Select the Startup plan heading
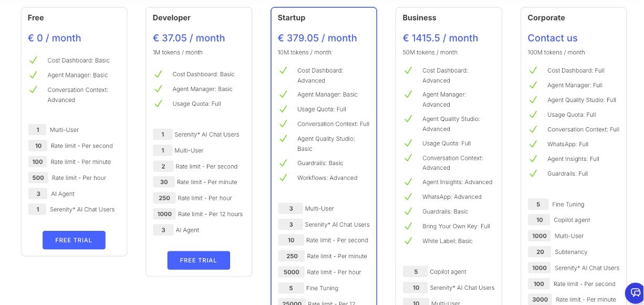Screen dimensions: 644x305 pos(292,18)
